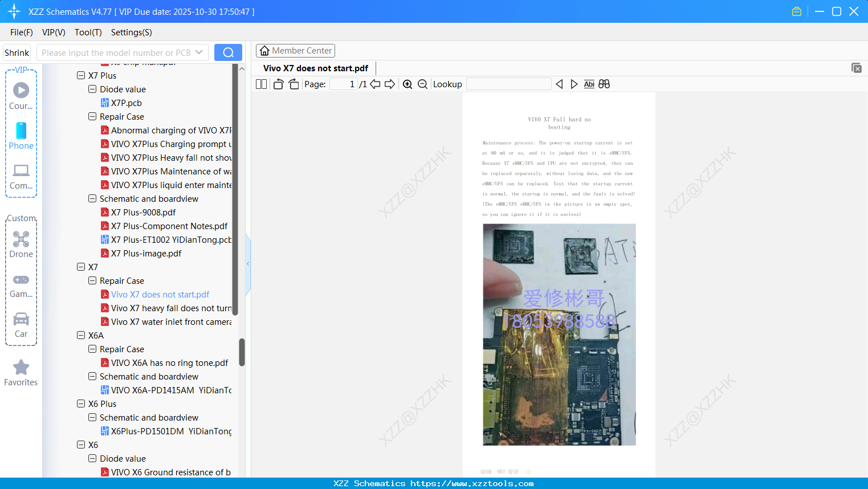This screenshot has width=868, height=489.
Task: Collapse Diode value under X7 Plus
Action: (92, 89)
